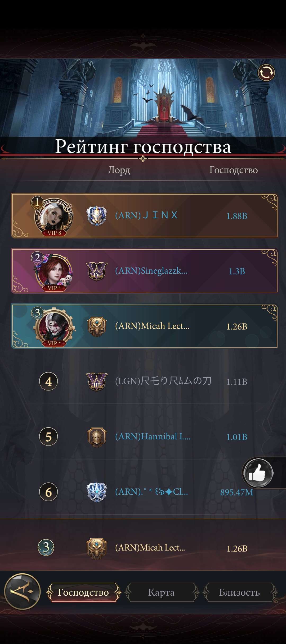Select the Господство tab
Viewport: 286px width, 644px height.
click(83, 592)
